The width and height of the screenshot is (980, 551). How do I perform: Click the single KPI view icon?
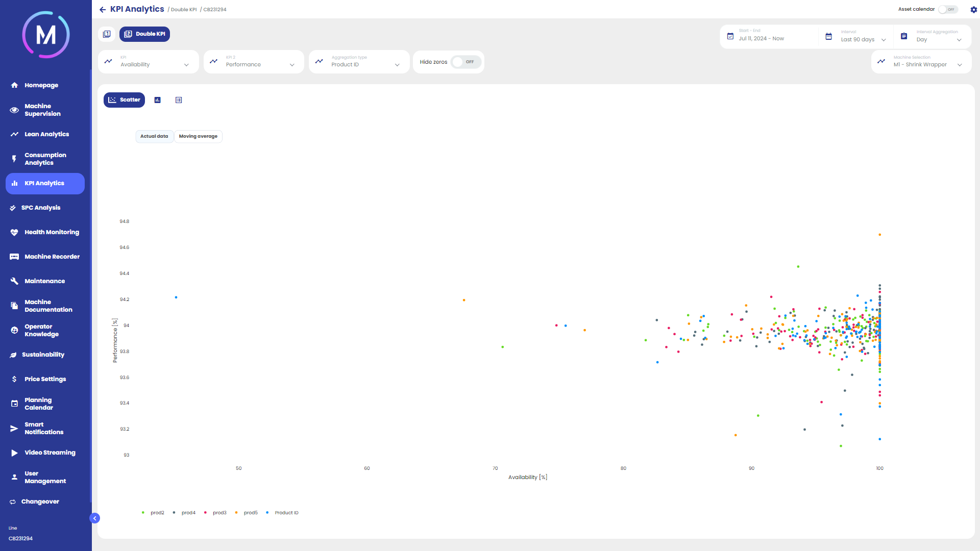[107, 34]
